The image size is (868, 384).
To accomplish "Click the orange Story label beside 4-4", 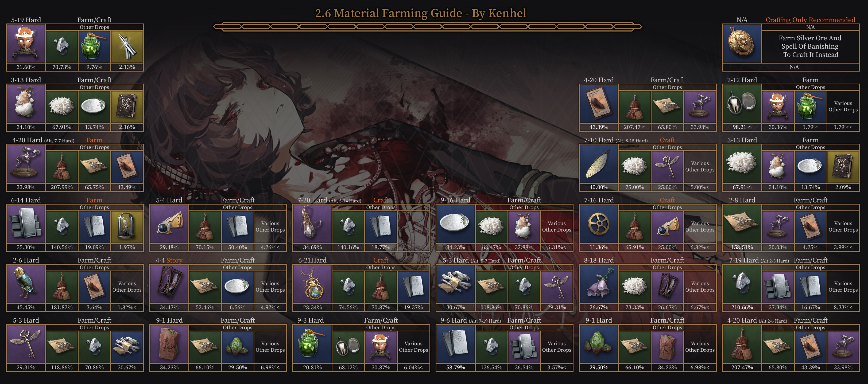I will 174,260.
